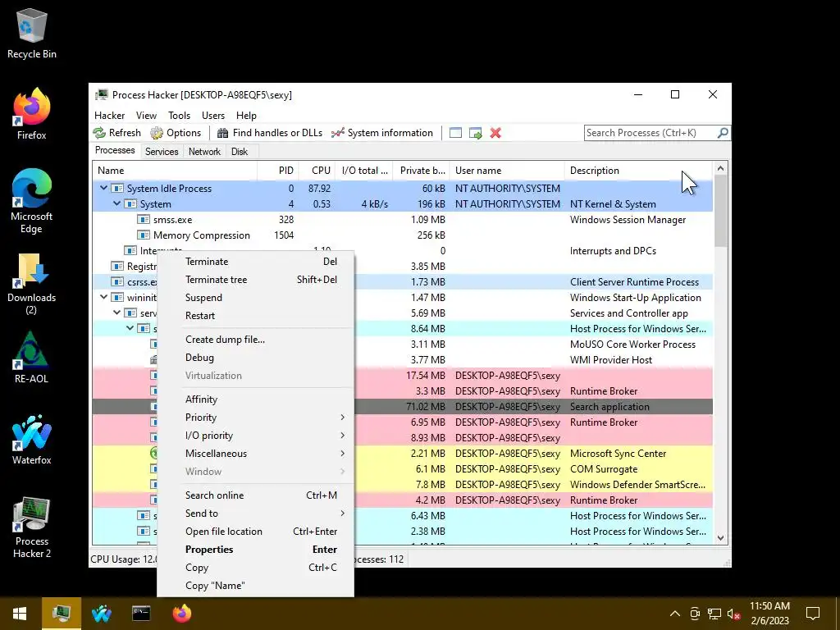
Task: Collapse the services tree node under wininit
Action: [x=116, y=313]
